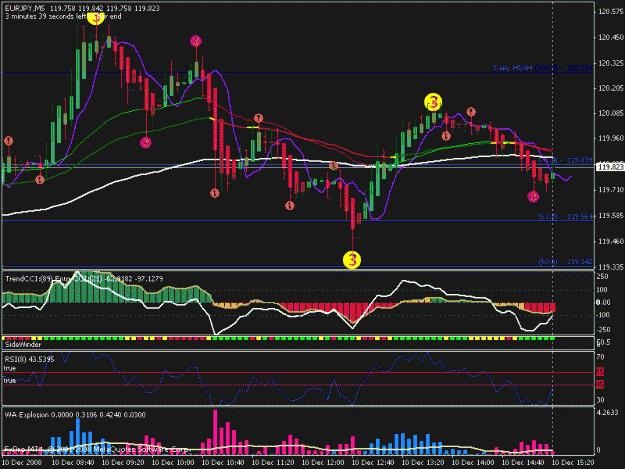This screenshot has width=625, height=469.
Task: Click the '10 Dec 15:20' time axis label
Action: [573, 463]
